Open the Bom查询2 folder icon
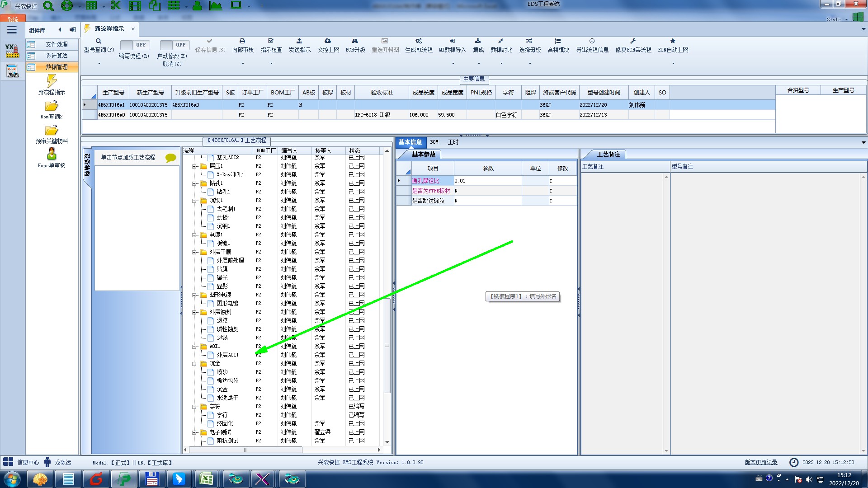 (52, 107)
